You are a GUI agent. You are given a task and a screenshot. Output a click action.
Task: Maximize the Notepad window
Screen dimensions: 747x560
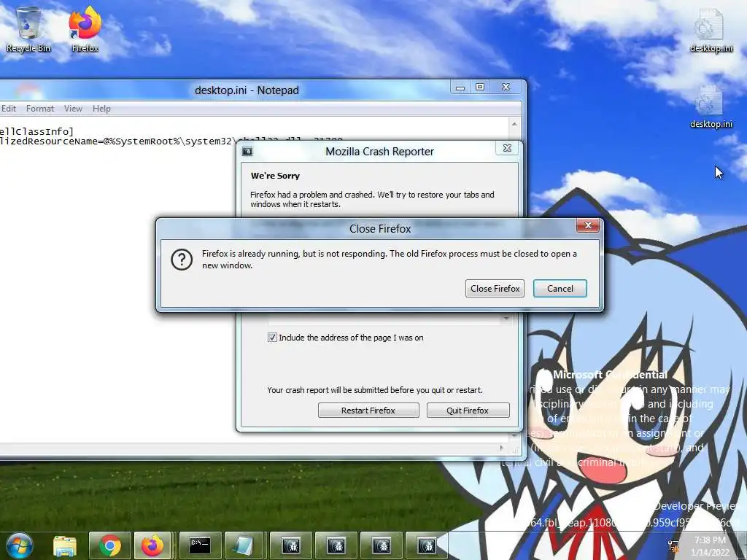(x=480, y=87)
